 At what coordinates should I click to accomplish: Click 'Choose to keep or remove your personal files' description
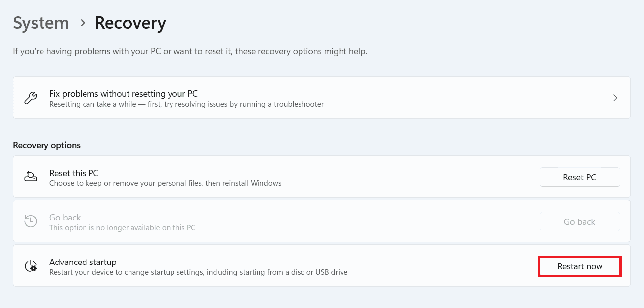coord(166,183)
